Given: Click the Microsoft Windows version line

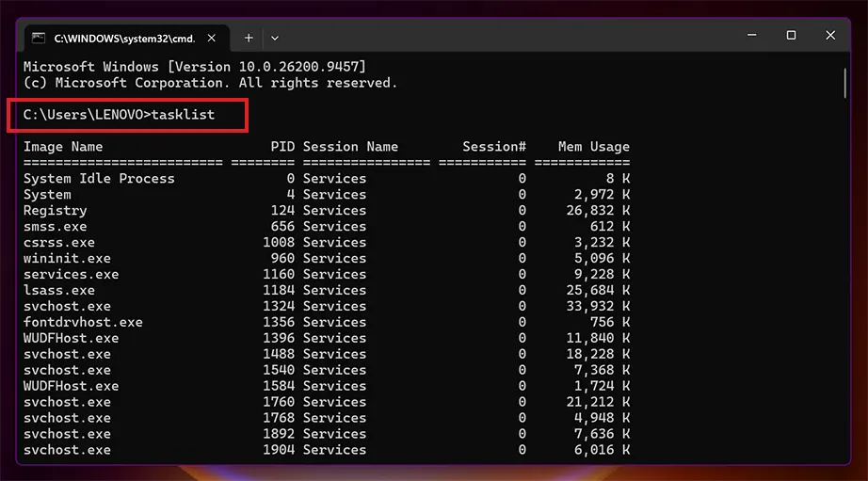Looking at the screenshot, I should 194,67.
